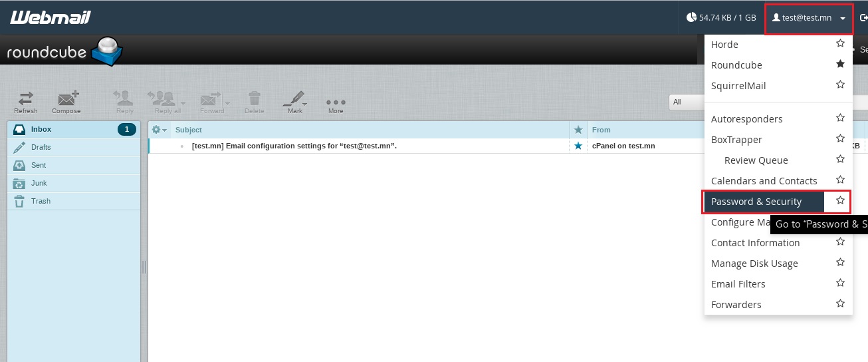
Task: Open the Inbox folder
Action: click(74, 130)
